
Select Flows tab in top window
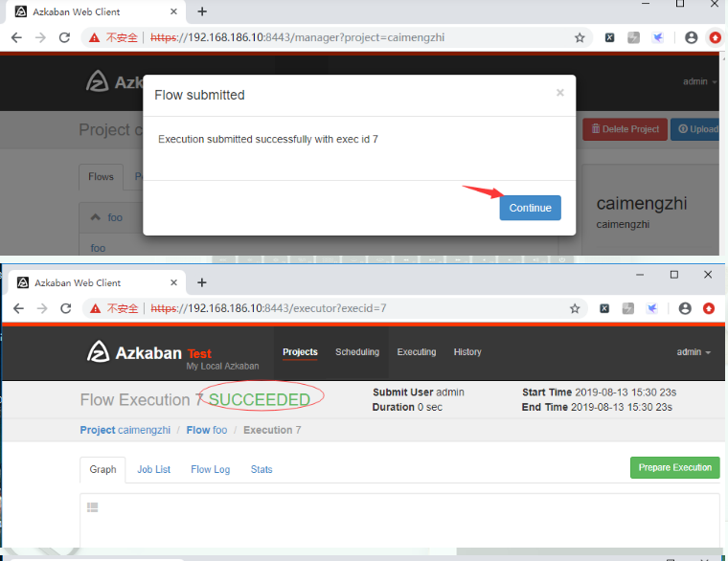[x=101, y=177]
